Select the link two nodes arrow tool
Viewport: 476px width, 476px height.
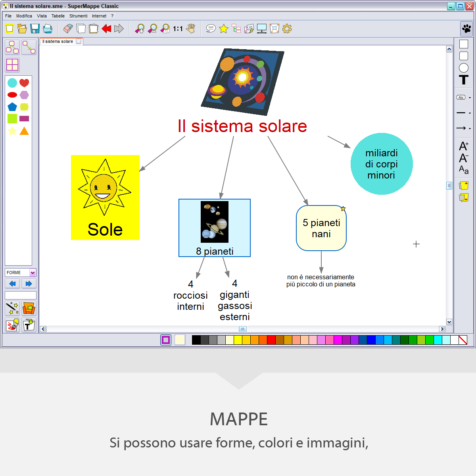29,47
